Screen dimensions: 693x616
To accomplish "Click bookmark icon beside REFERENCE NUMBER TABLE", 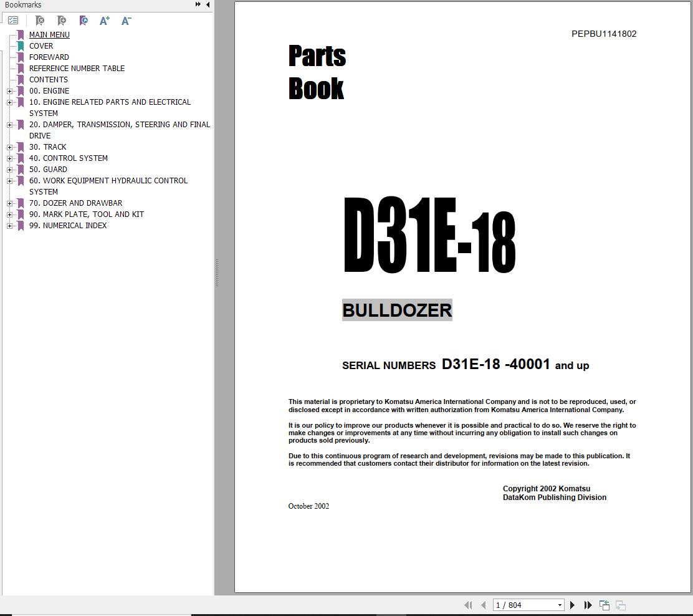I will [21, 69].
